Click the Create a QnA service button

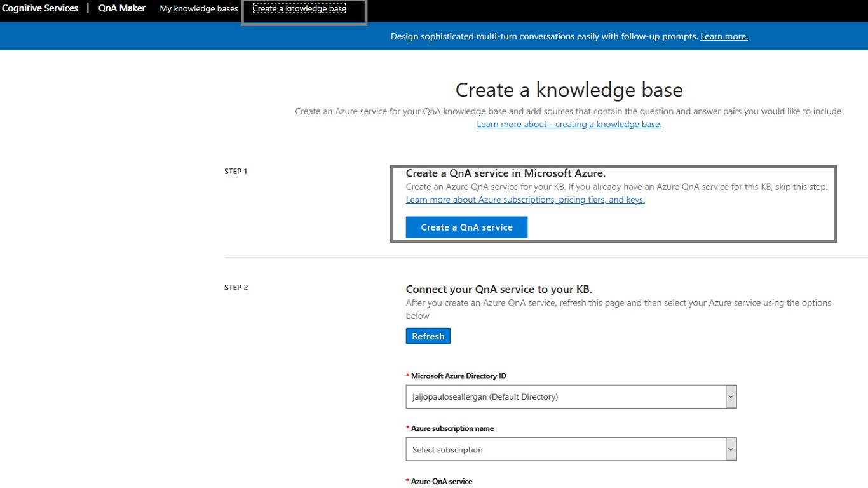466,227
